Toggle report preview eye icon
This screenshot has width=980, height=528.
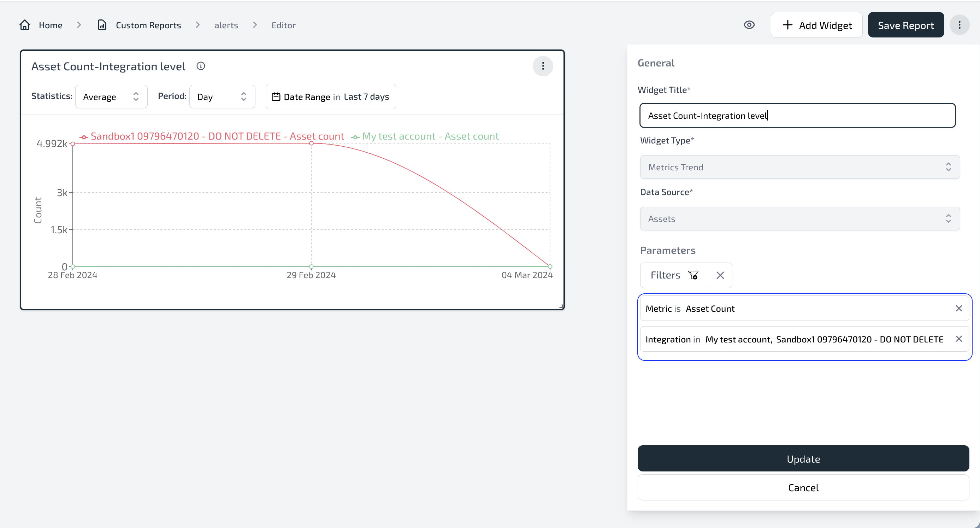click(x=749, y=25)
